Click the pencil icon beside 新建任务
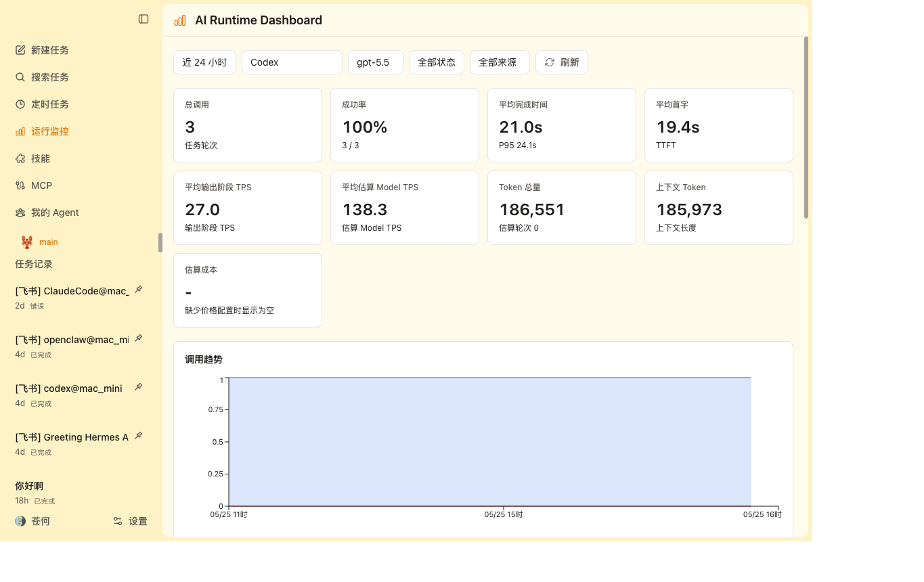 coord(20,50)
